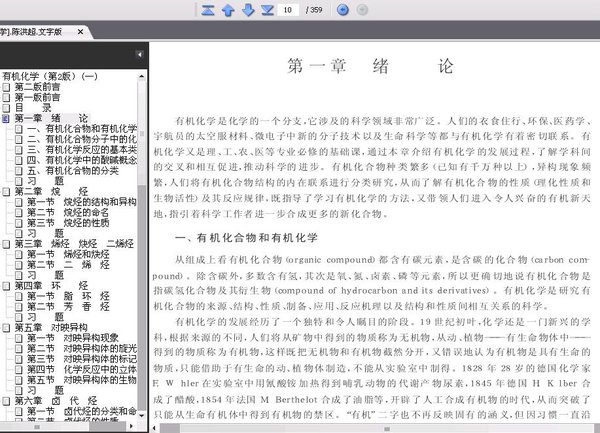
Task: Open bookmark 第三节 烷烃的性质
Action: tap(68, 223)
